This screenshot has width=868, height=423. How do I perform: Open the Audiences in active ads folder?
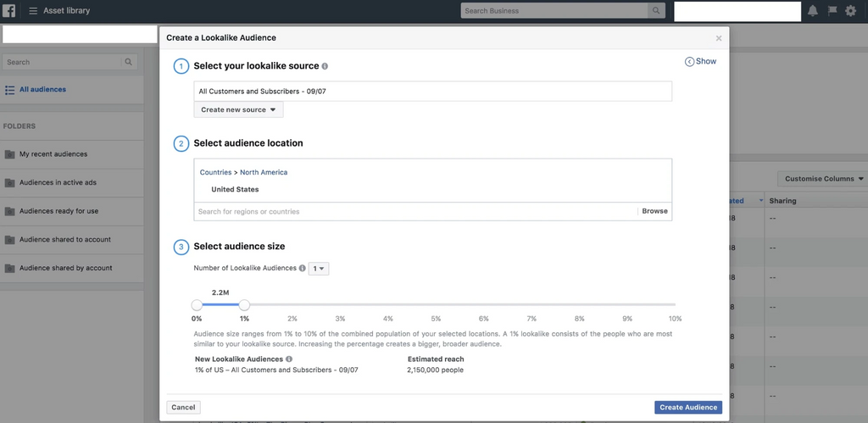pyautogui.click(x=58, y=183)
